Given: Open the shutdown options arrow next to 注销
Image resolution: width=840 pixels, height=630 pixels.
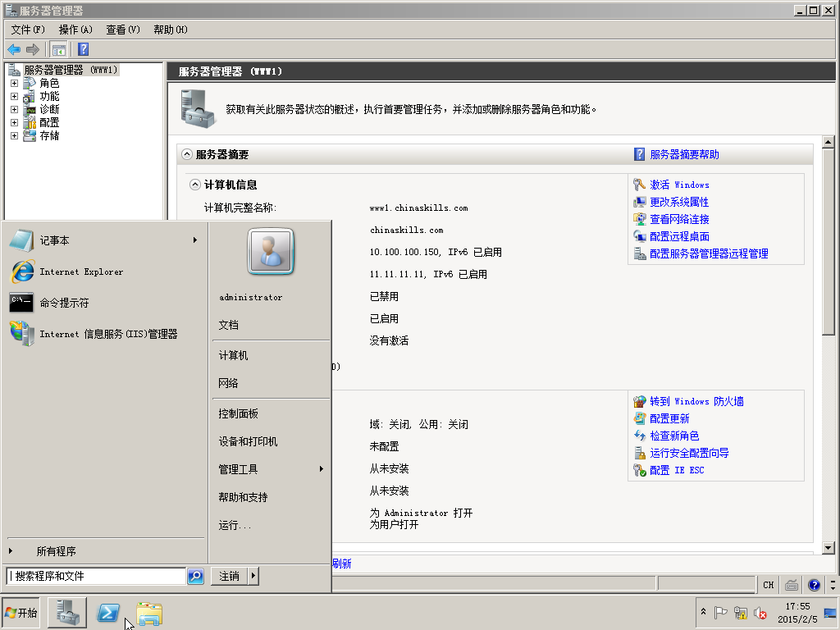Looking at the screenshot, I should (253, 576).
